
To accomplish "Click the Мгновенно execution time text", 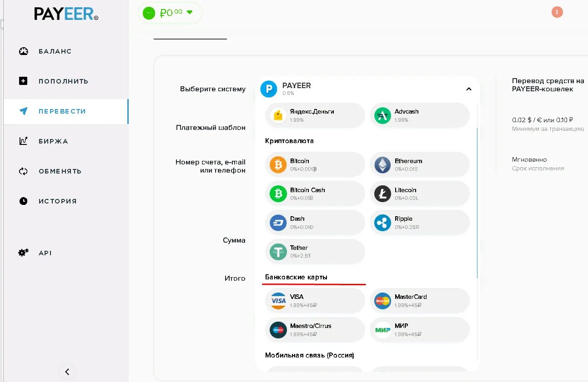I will click(529, 159).
